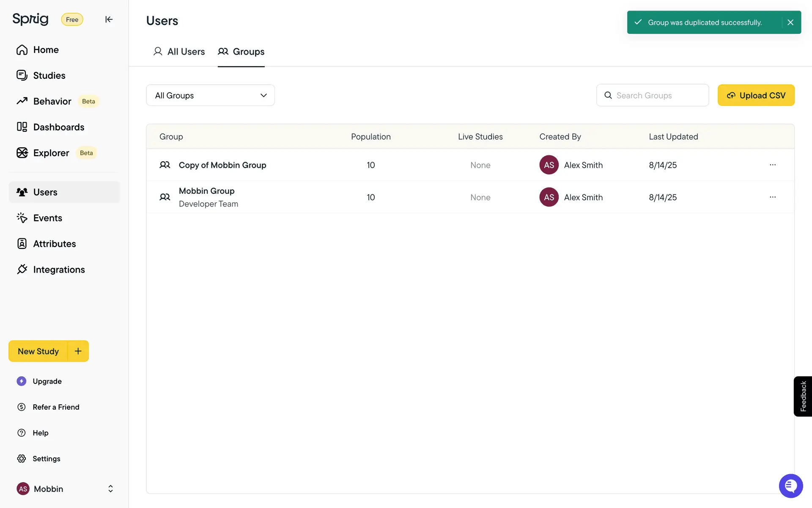Dismiss the success notification
This screenshot has height=508, width=812.
point(790,22)
